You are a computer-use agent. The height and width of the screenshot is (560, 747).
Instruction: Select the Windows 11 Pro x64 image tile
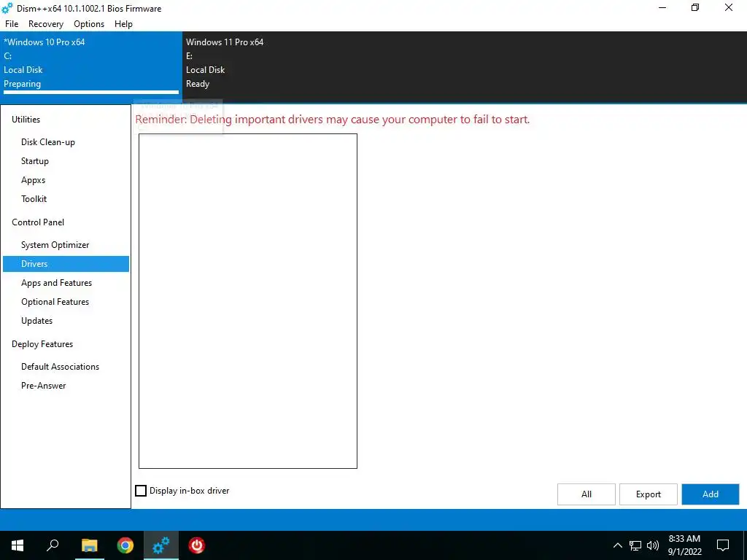(x=274, y=67)
